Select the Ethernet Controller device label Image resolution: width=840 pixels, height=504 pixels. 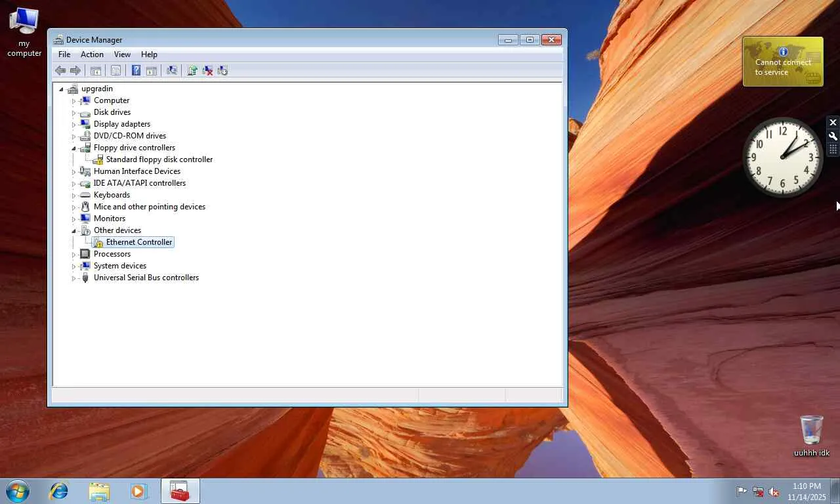click(139, 242)
